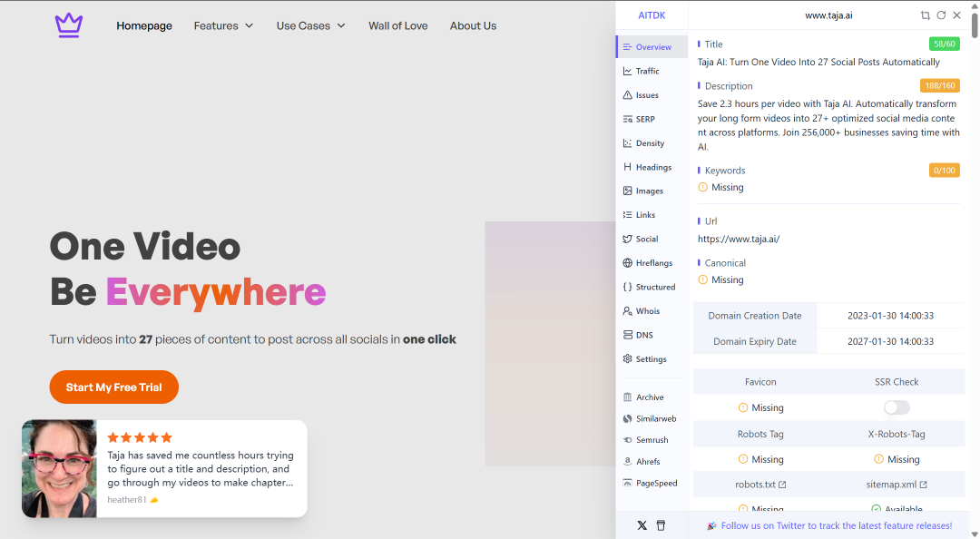Click the Images icon in sidebar
Viewport: 980px width, 539px height.
click(628, 191)
